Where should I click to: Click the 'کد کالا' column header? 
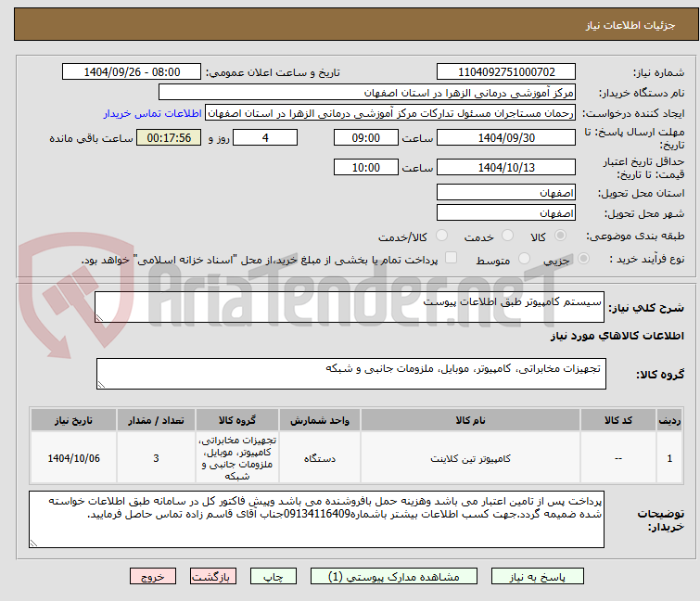click(x=618, y=420)
